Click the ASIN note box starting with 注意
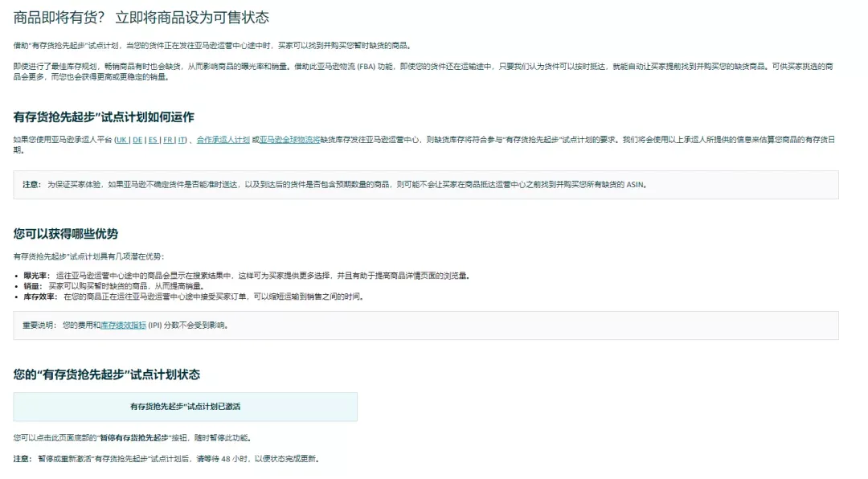The image size is (868, 479). (x=426, y=185)
